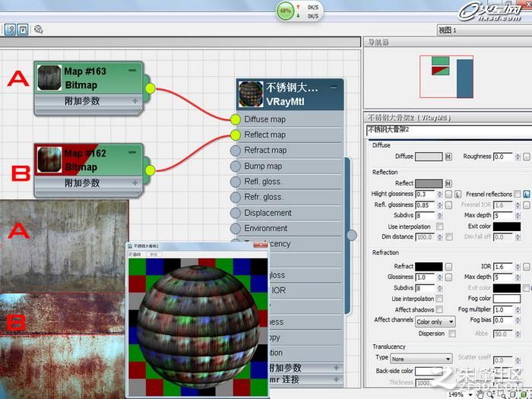Click the material name field 不锈钢大骨架2
The height and width of the screenshot is (399, 532).
tap(449, 130)
